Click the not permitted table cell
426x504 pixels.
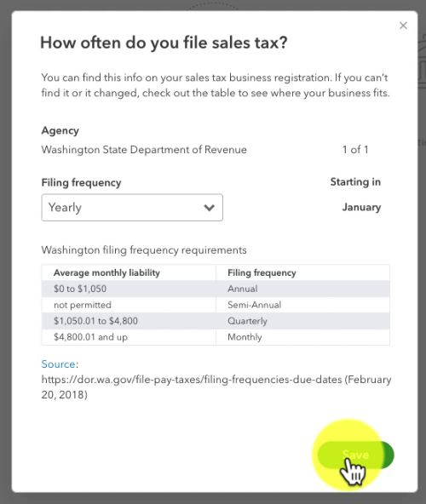(x=83, y=305)
